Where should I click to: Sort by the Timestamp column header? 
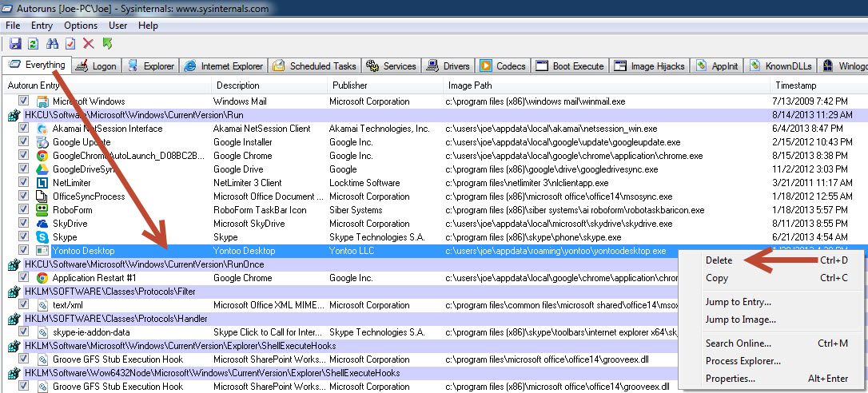click(818, 85)
